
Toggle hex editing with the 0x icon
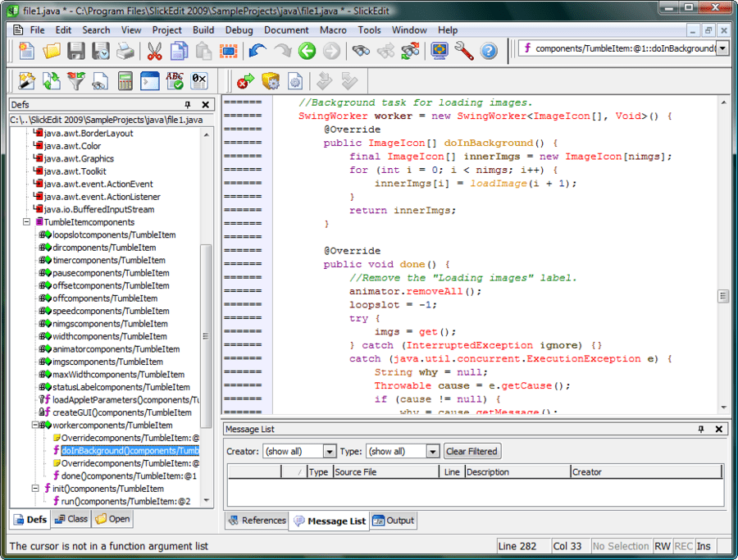(198, 81)
